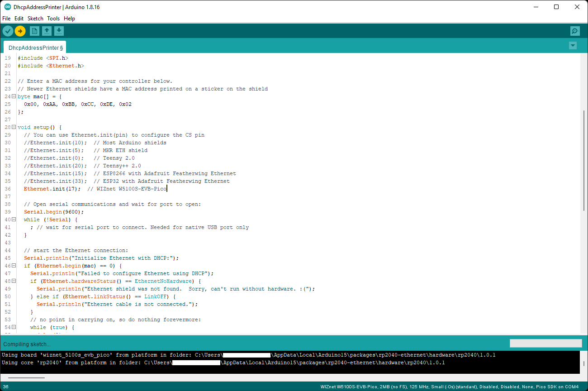
Task: Click the //Ethernet.init(20) Teensy++ 2.0 line
Action: pyautogui.click(x=82, y=166)
